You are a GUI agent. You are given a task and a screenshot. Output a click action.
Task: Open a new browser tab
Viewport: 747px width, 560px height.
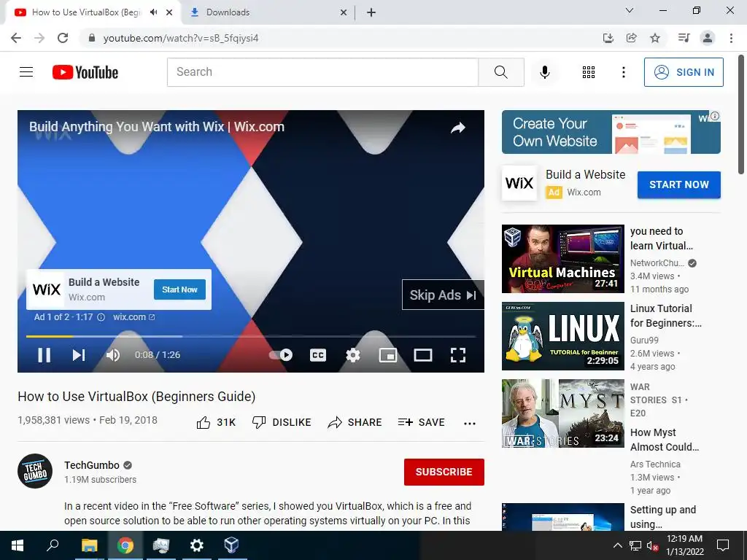(371, 13)
